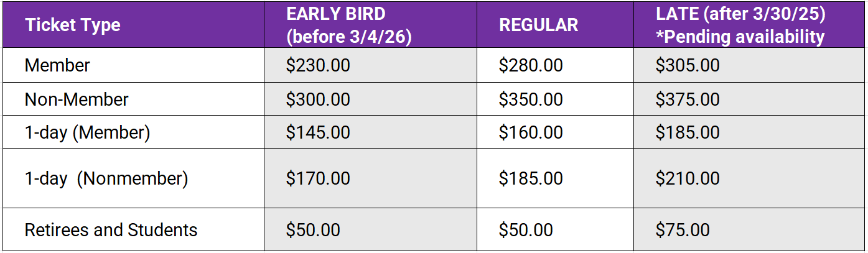Screen dimensions: 868x253
Task: Click the $160.00 regular price cell
Action: [531, 132]
